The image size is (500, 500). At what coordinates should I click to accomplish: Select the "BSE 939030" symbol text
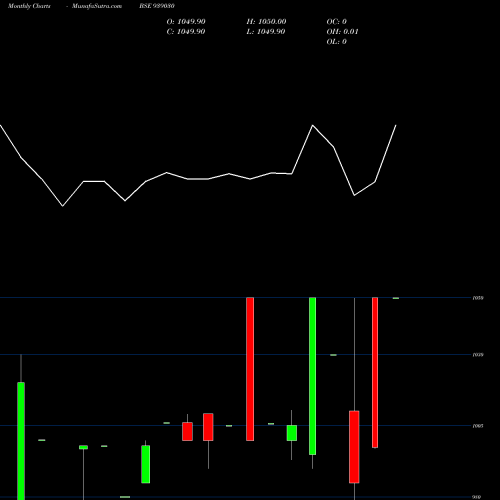[x=157, y=6]
